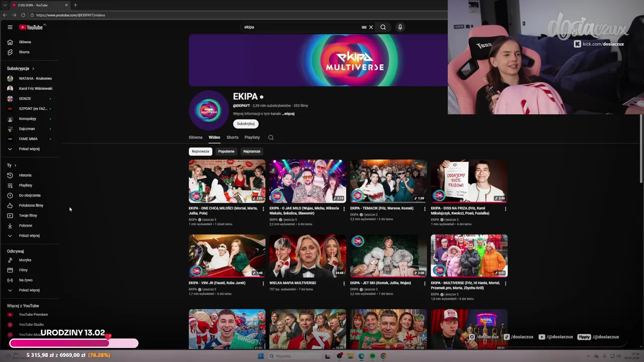This screenshot has width=644, height=362.
Task: Switch to Playlisty tab
Action: (252, 137)
